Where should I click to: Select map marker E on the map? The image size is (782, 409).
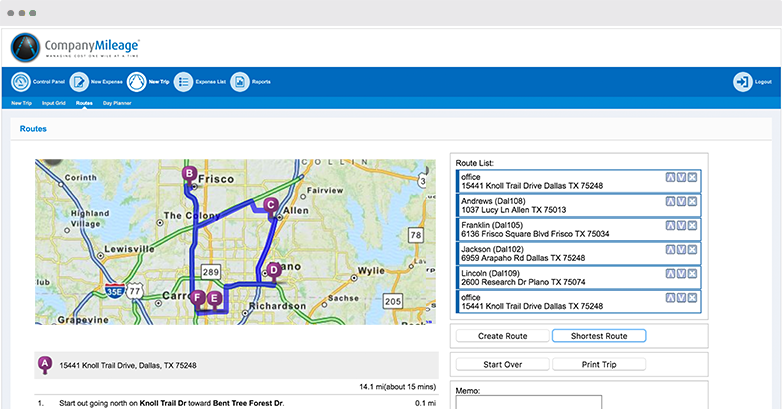tap(214, 299)
